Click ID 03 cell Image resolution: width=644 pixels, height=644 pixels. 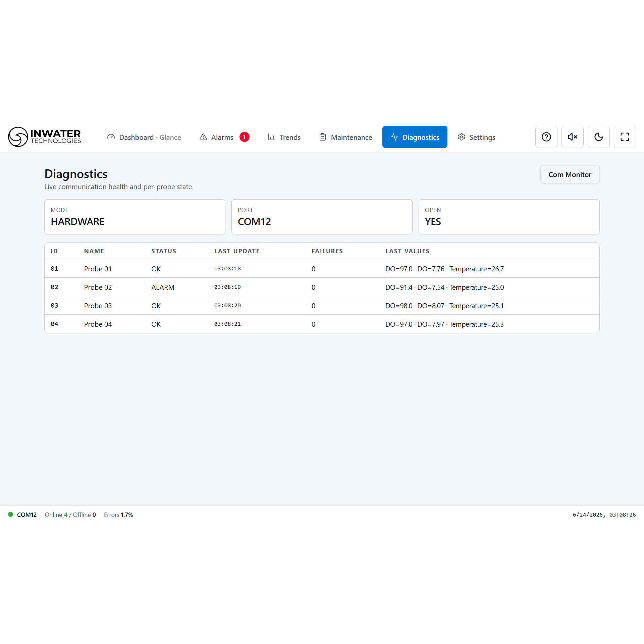pos(54,306)
